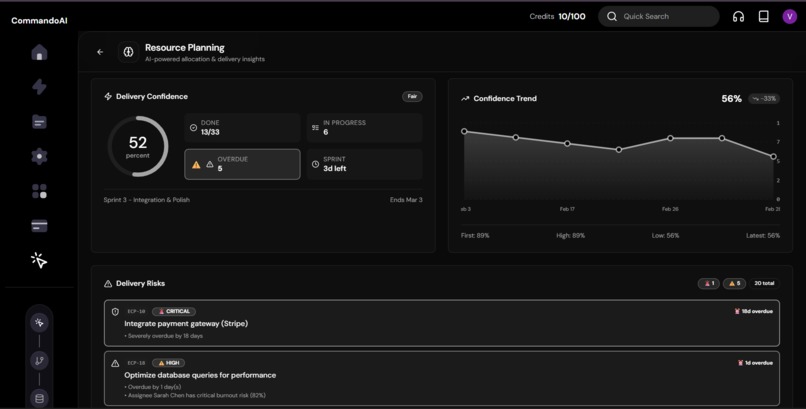The image size is (806, 409).
Task: Open headphones support icon
Action: pyautogui.click(x=738, y=16)
